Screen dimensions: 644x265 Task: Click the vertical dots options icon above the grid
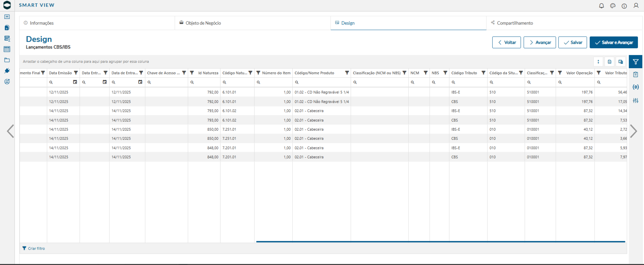[598, 62]
